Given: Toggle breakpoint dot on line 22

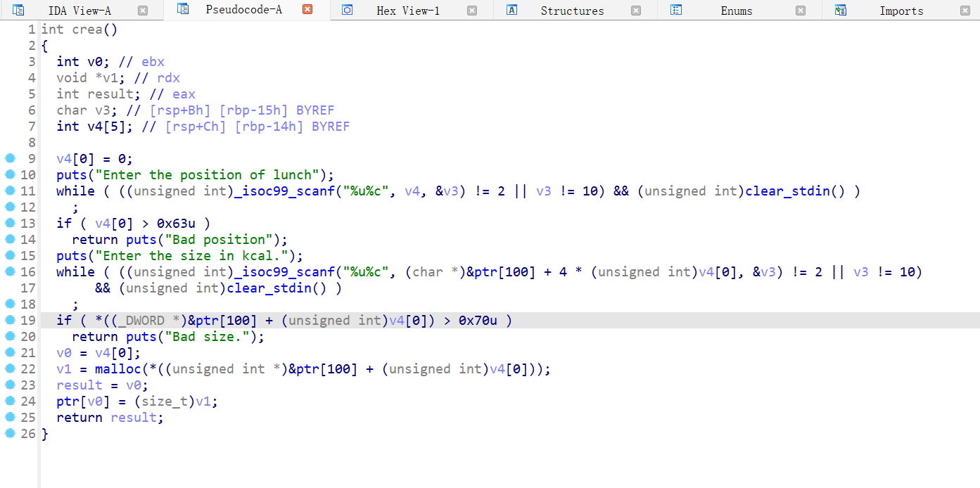Looking at the screenshot, I should click(10, 368).
